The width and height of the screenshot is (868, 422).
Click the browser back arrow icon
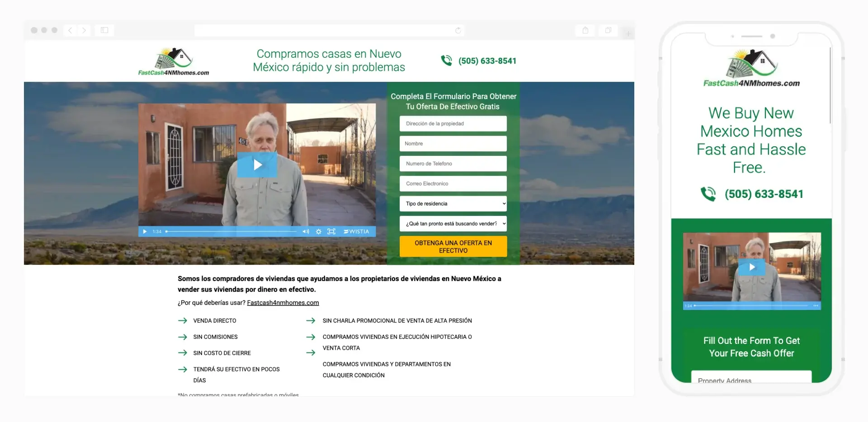(x=71, y=30)
